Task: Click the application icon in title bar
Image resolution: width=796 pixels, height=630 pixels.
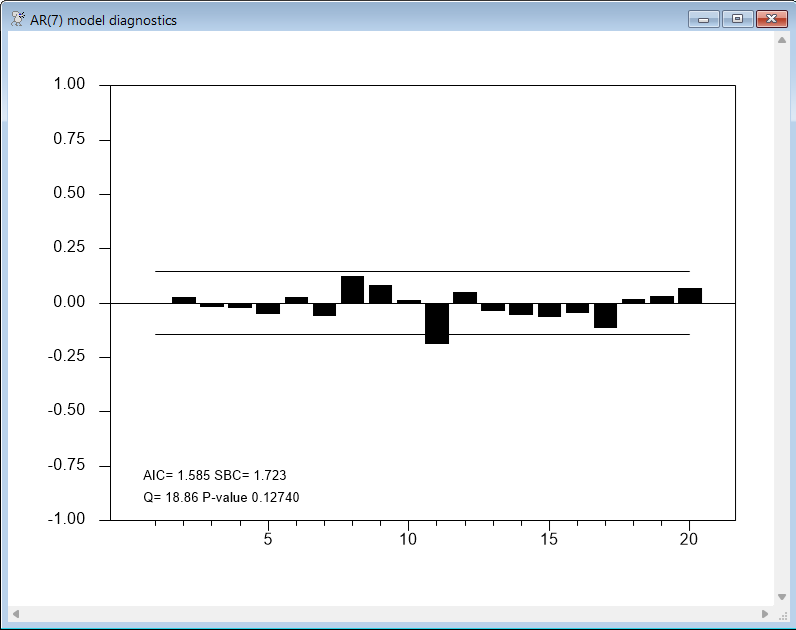Action: coord(17,19)
